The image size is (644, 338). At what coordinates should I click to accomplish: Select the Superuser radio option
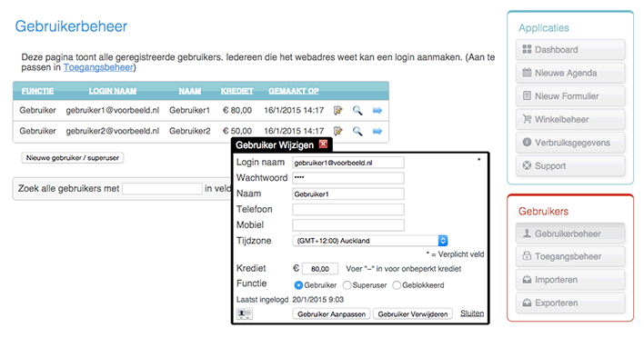(x=347, y=285)
